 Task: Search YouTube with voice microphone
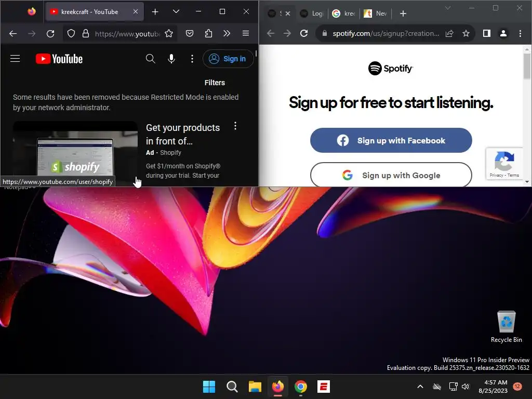[x=171, y=59]
